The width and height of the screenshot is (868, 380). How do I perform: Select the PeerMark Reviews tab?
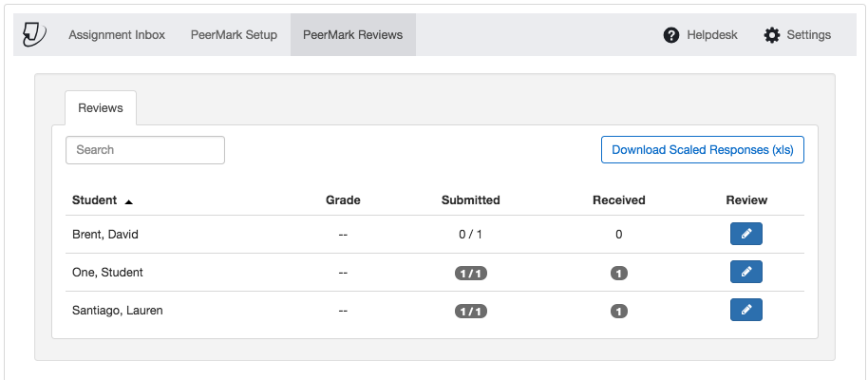(x=353, y=35)
